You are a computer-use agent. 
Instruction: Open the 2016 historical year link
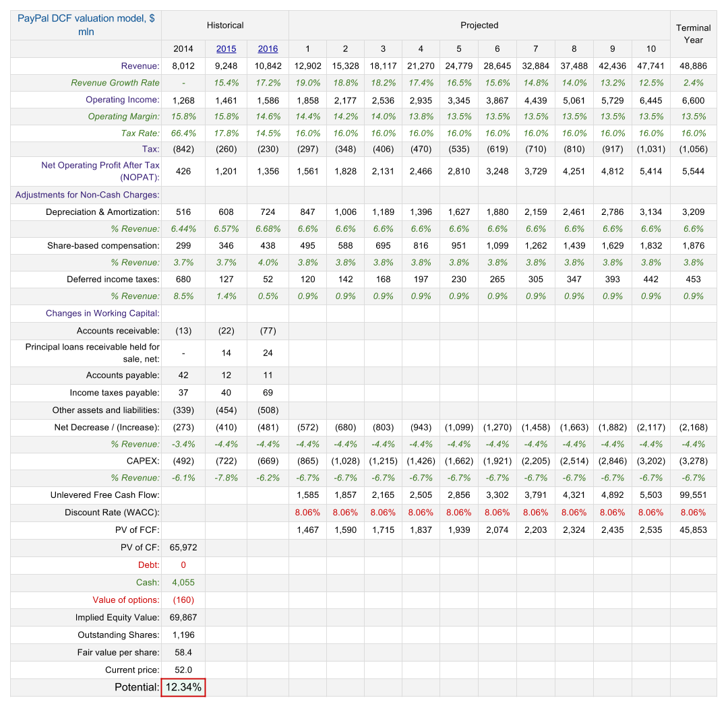pyautogui.click(x=268, y=49)
